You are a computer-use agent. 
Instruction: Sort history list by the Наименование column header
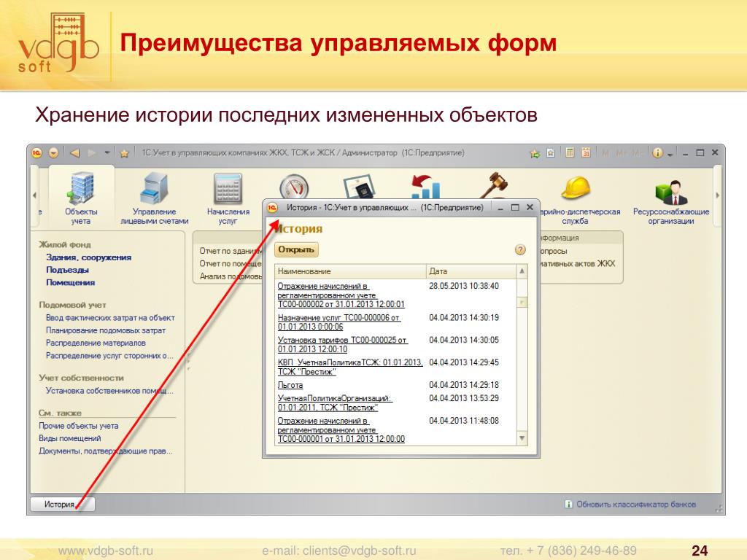350,271
